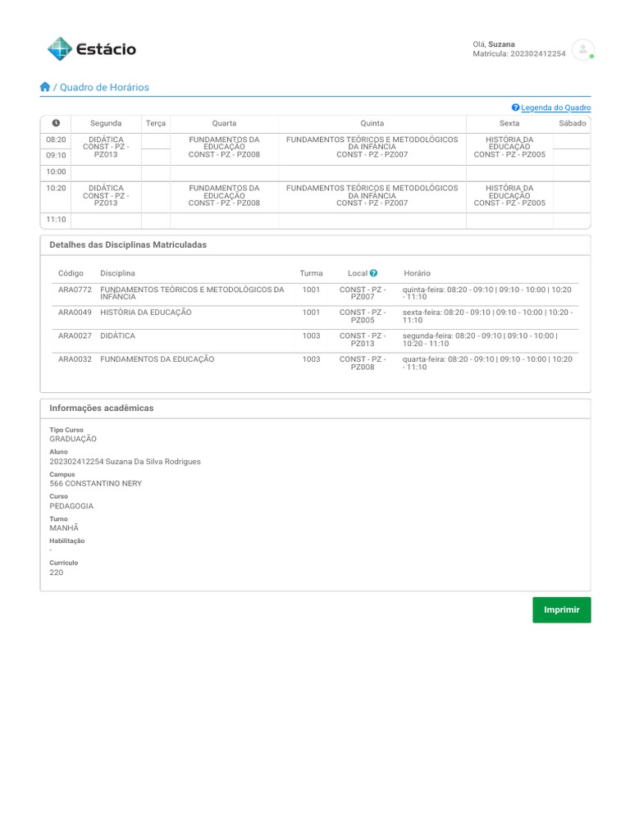Click the Estácio logo
This screenshot has width=630, height=840.
[x=92, y=48]
